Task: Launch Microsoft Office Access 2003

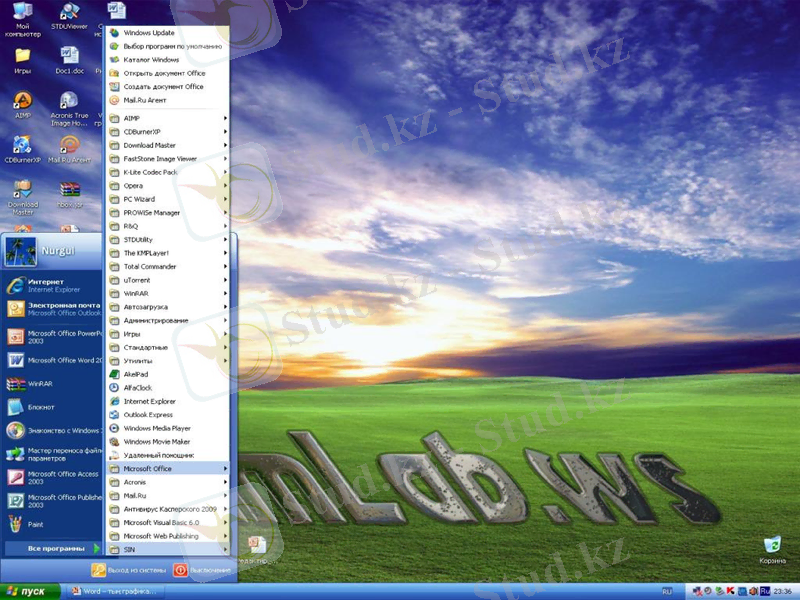Action: 50,478
